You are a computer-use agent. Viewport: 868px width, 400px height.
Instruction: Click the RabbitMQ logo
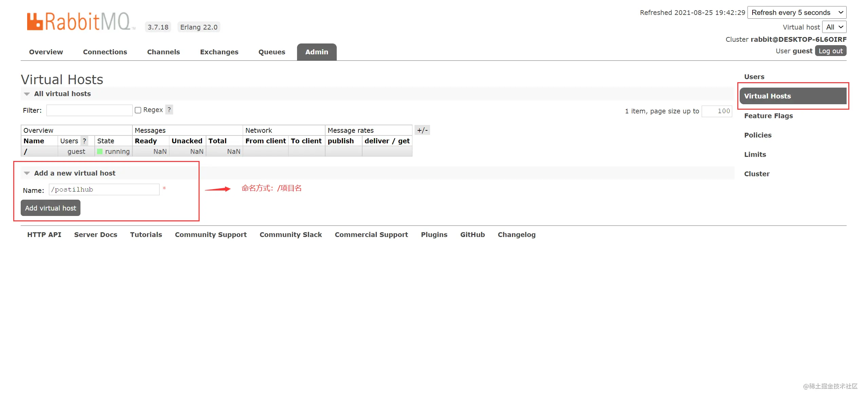[81, 21]
